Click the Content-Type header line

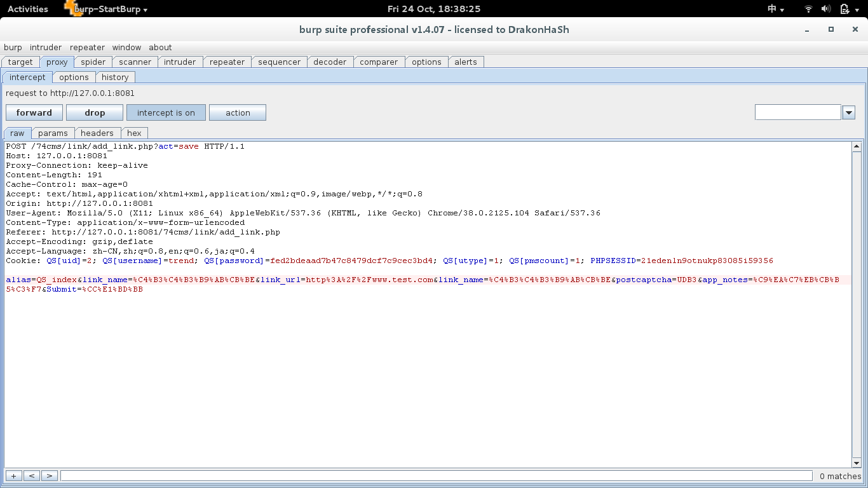coord(125,222)
